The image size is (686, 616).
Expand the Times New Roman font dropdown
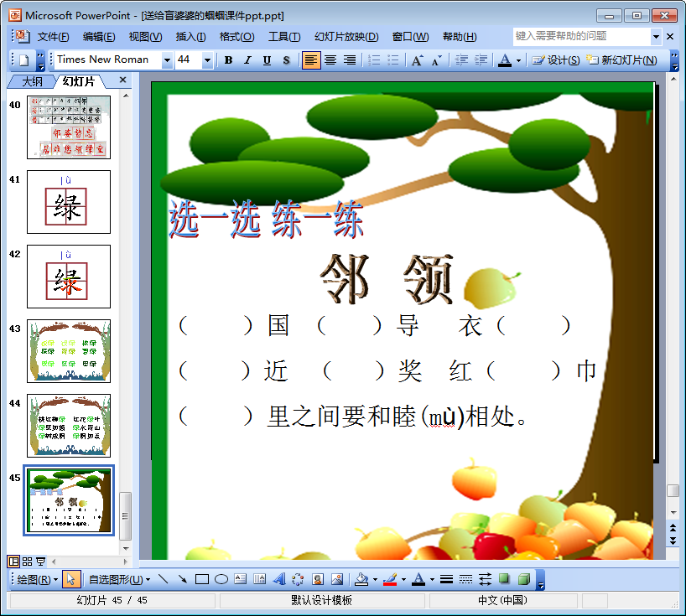[167, 60]
